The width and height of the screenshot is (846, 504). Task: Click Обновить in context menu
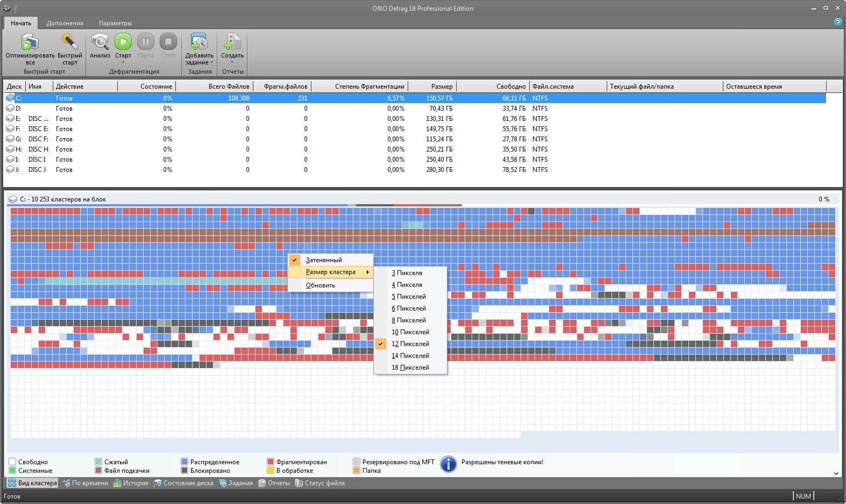[331, 285]
